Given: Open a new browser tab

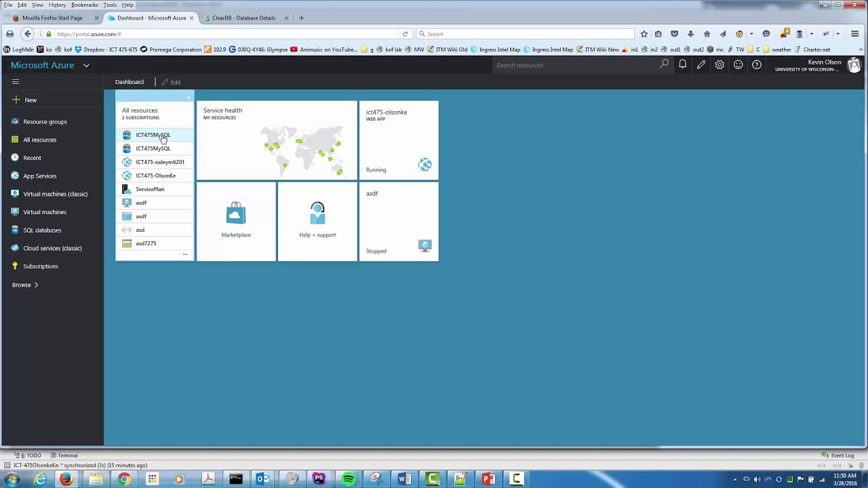Looking at the screenshot, I should 301,18.
